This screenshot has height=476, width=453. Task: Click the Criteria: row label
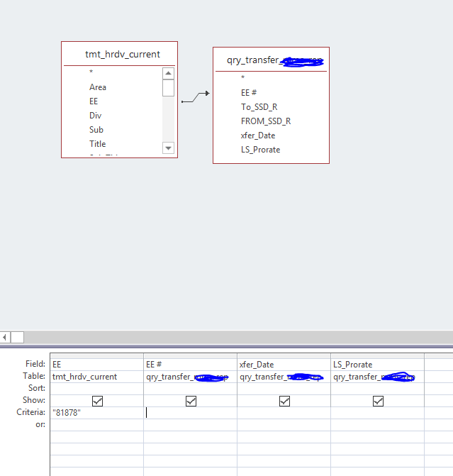pos(30,412)
